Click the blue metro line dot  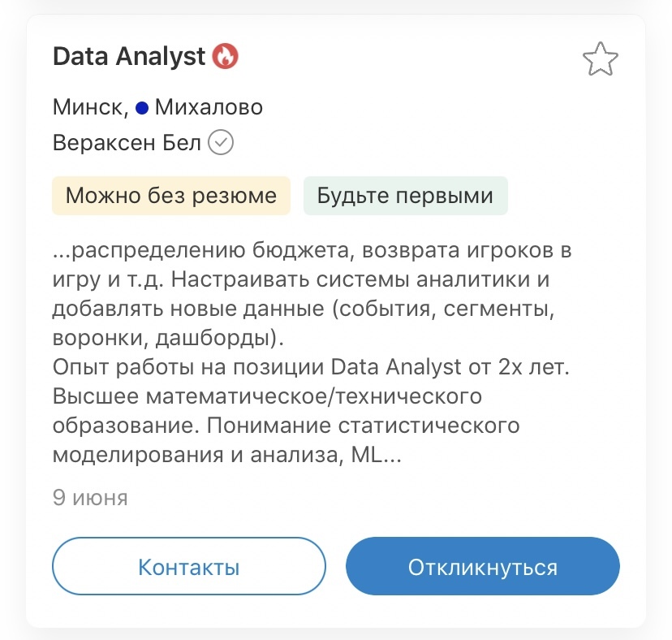tap(142, 108)
